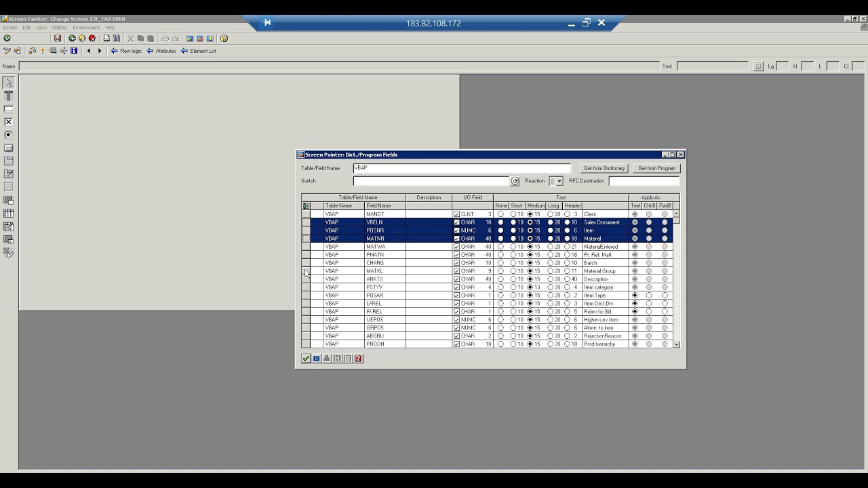
Task: Click the UEPOS field name cell
Action: click(384, 320)
